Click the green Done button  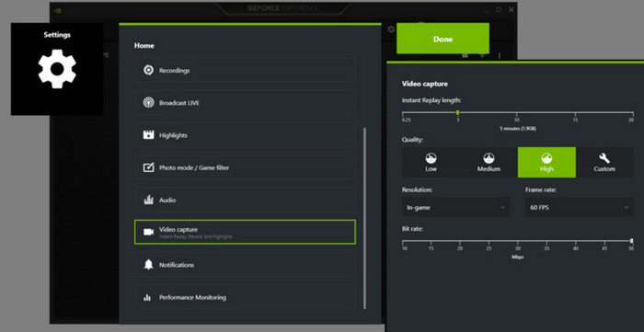pyautogui.click(x=443, y=39)
